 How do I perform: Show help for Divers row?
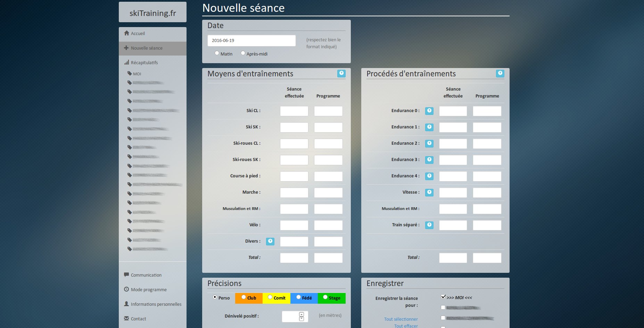pyautogui.click(x=270, y=241)
